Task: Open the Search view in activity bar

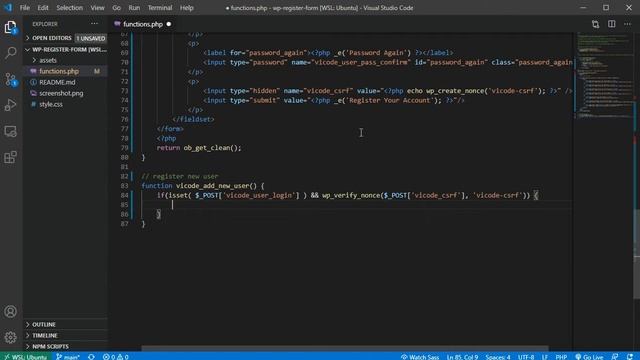Action: click(11, 52)
